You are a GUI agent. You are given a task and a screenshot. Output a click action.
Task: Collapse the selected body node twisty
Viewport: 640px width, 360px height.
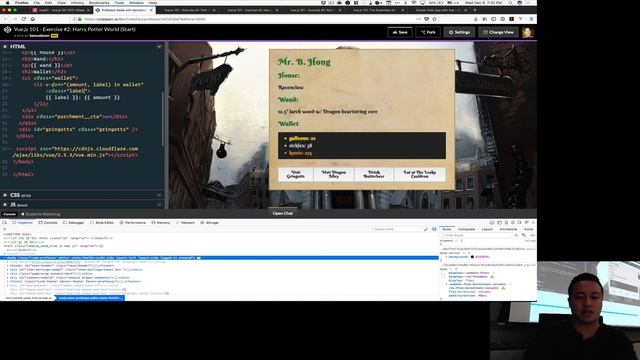coord(4,258)
